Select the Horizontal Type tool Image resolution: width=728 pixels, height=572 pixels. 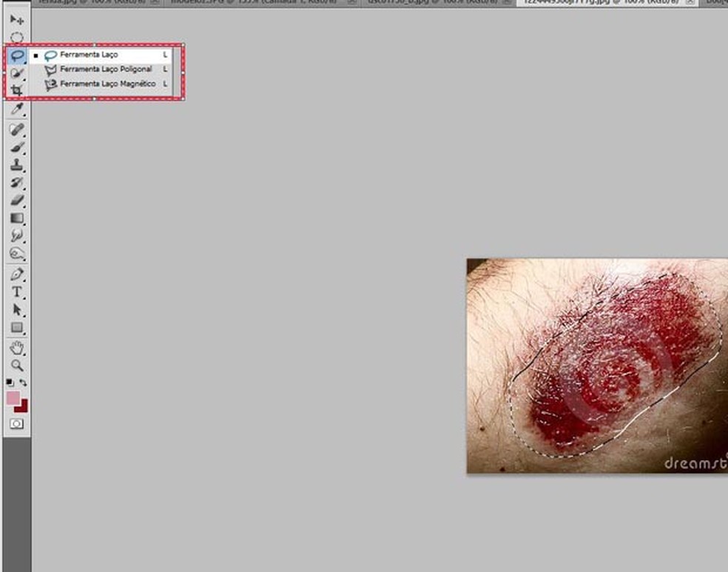tap(16, 292)
